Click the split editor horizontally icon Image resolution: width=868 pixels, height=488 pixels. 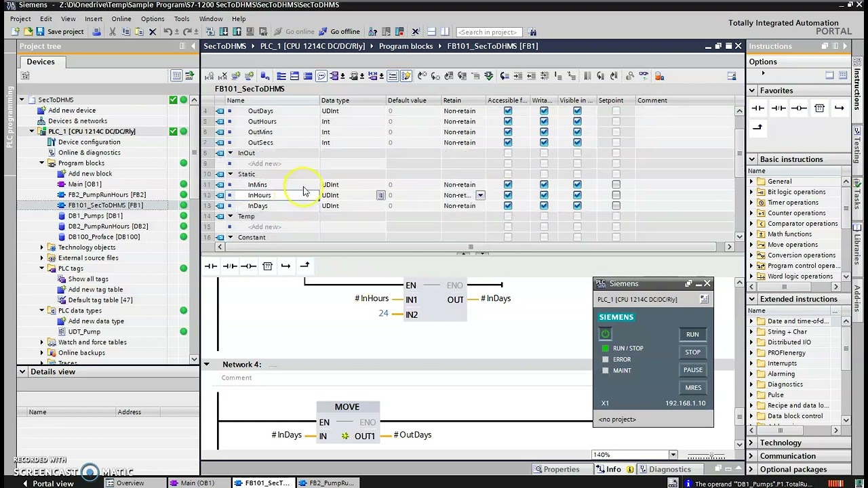(x=431, y=32)
